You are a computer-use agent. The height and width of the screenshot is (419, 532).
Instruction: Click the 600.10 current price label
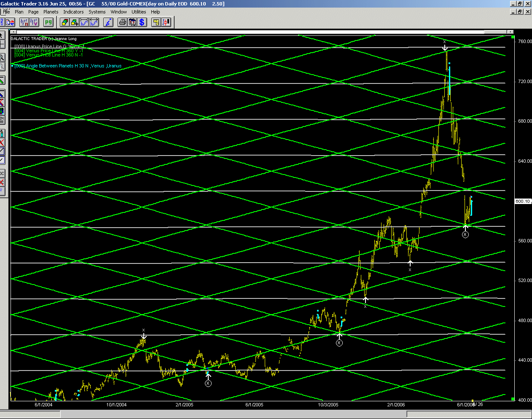pos(523,201)
